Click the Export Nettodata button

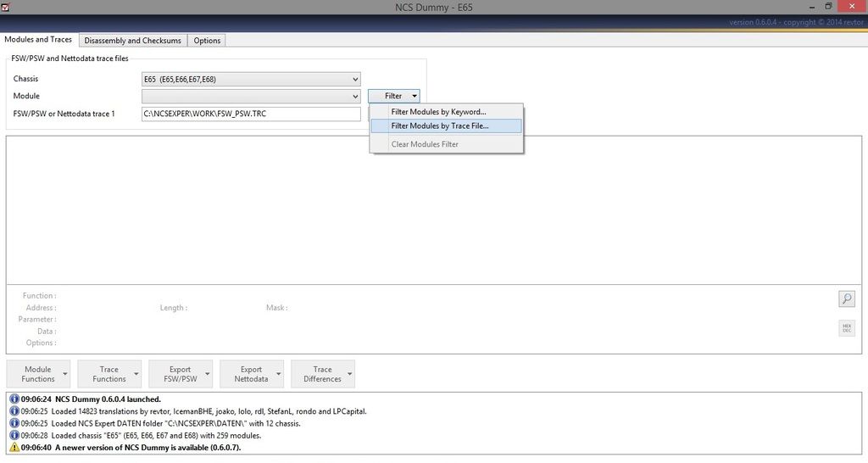251,374
